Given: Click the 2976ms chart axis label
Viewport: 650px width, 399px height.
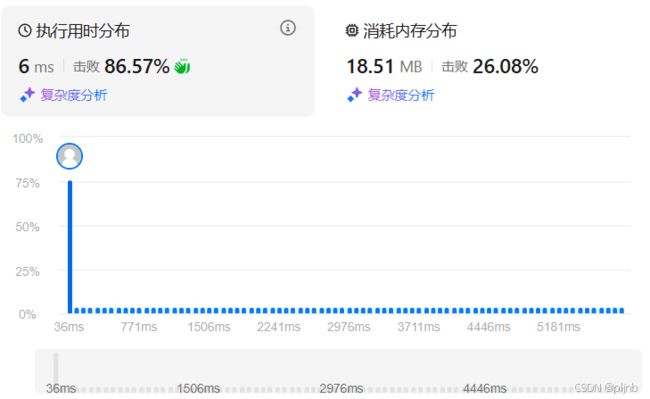Looking at the screenshot, I should coord(349,327).
